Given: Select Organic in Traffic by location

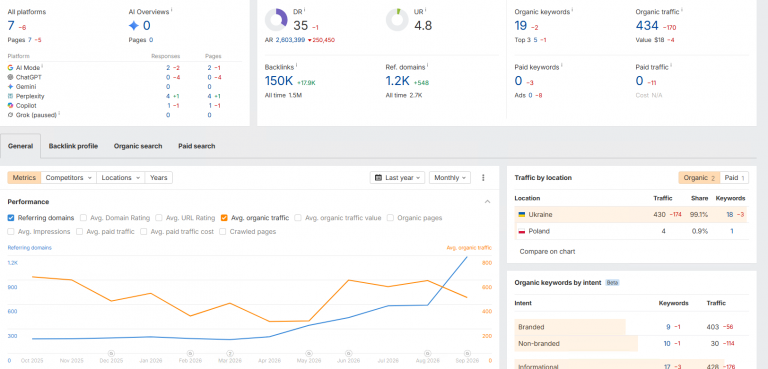Looking at the screenshot, I should point(699,178).
